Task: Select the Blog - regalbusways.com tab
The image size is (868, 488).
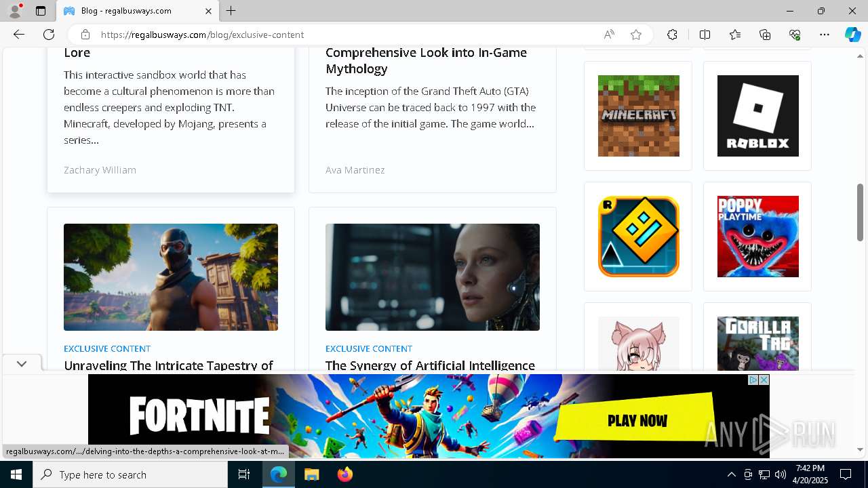Action: pyautogui.click(x=138, y=11)
